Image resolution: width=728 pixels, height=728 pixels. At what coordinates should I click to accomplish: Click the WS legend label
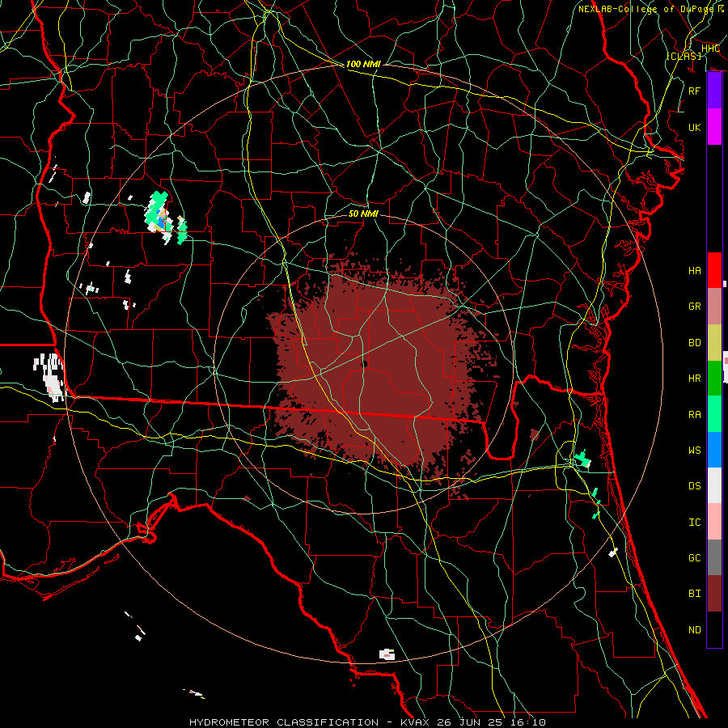(x=694, y=451)
